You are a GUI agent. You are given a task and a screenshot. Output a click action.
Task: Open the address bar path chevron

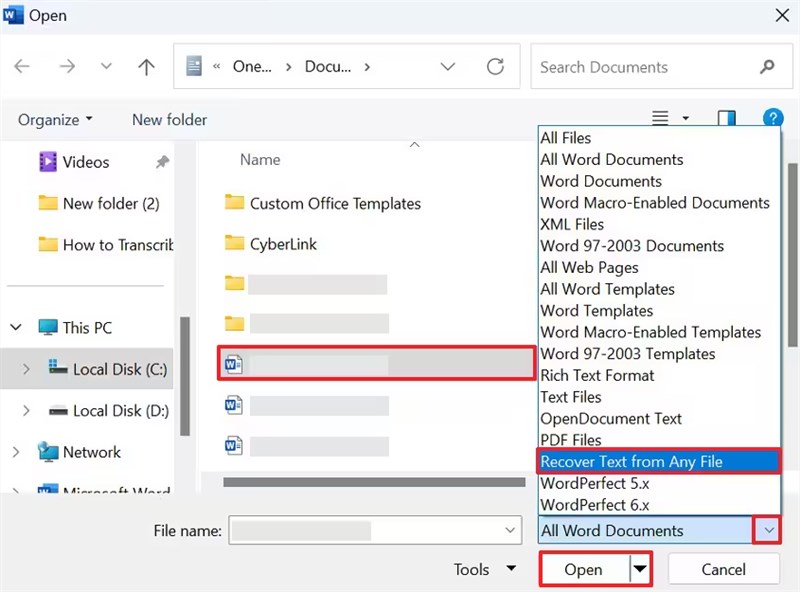[448, 66]
